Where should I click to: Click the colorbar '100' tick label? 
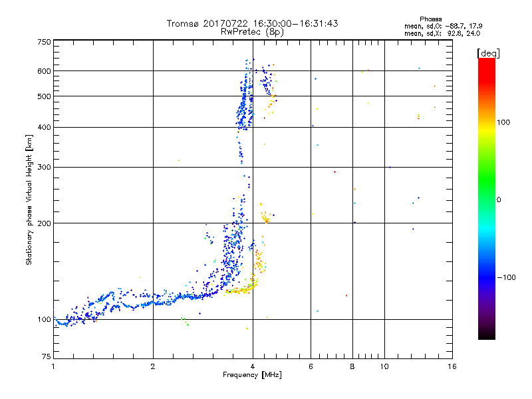[x=503, y=122]
